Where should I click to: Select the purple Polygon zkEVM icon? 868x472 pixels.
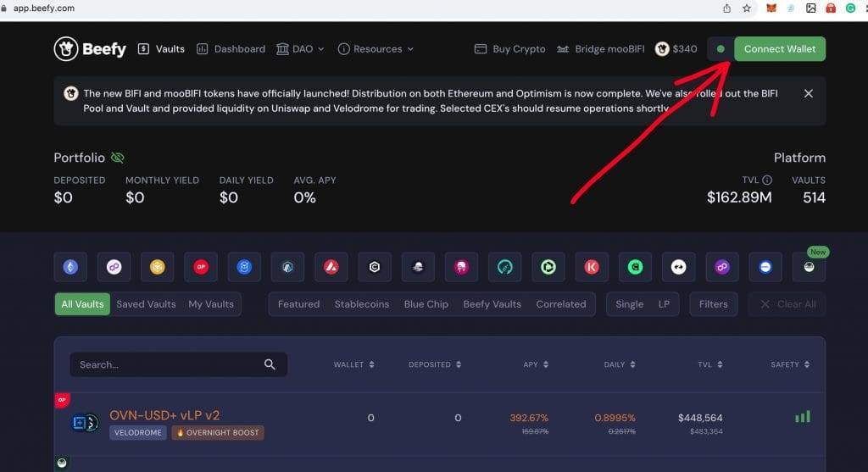pyautogui.click(x=722, y=267)
